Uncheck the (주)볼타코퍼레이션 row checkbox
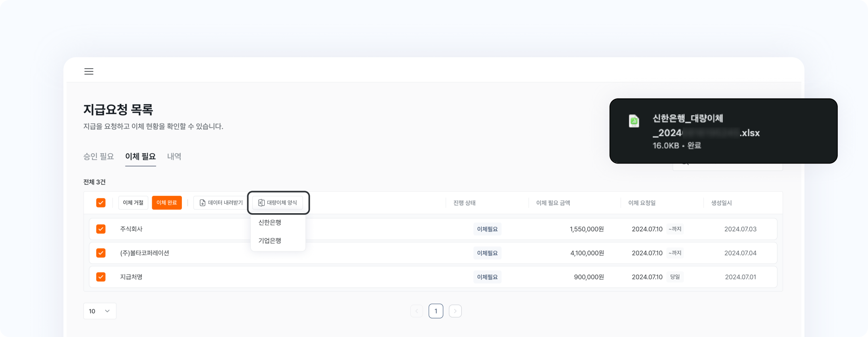 [x=101, y=253]
